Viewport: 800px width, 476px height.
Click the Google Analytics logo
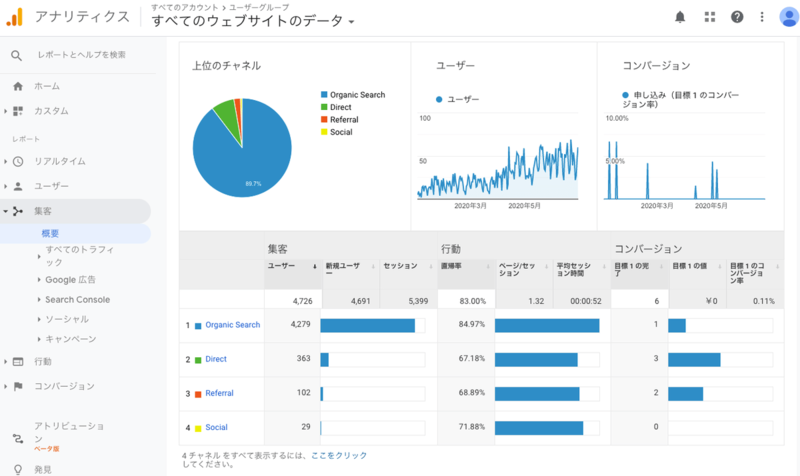[x=15, y=17]
